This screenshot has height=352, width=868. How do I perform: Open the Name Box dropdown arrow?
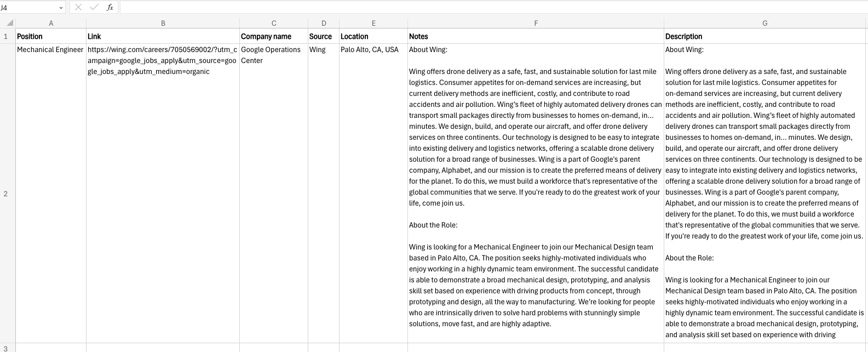(60, 8)
